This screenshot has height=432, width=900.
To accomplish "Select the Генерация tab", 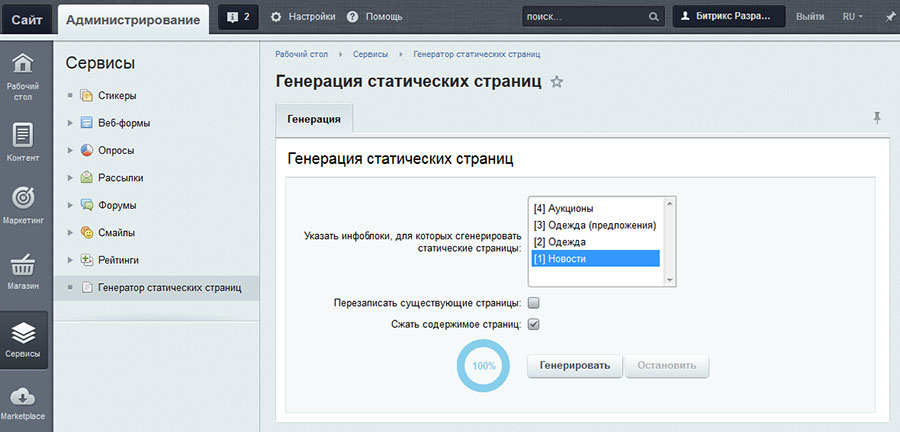I will click(313, 119).
